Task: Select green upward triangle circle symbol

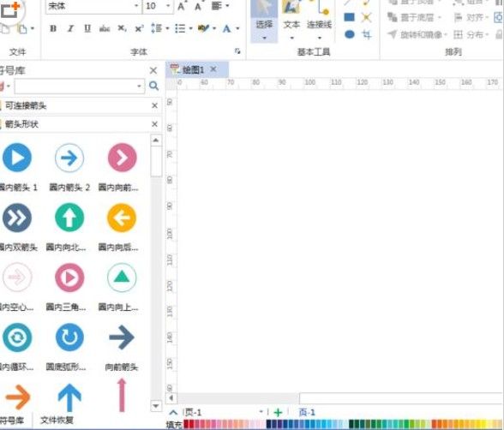Action: point(122,278)
